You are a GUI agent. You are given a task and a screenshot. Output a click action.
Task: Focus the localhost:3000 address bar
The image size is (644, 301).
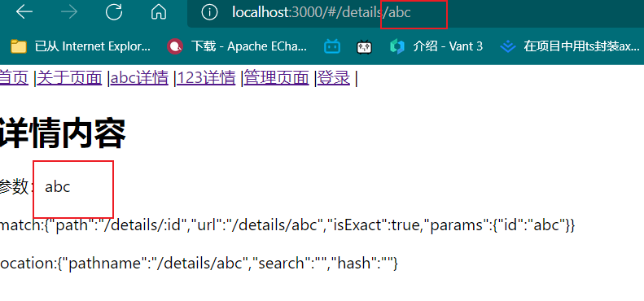[415, 13]
